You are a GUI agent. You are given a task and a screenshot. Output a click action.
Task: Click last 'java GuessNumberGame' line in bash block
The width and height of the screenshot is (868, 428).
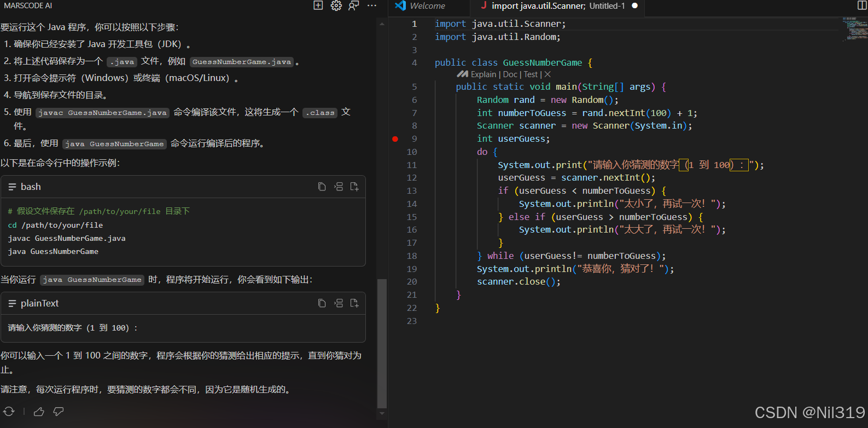[53, 252]
